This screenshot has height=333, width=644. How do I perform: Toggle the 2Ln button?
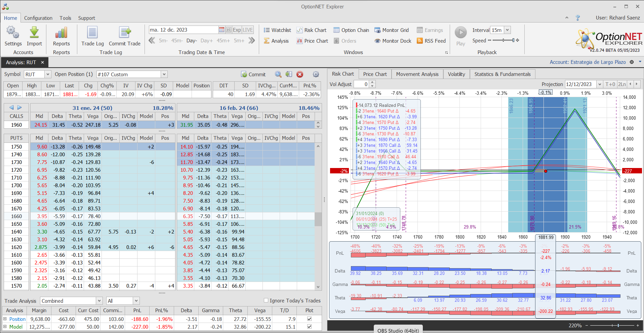point(622,84)
